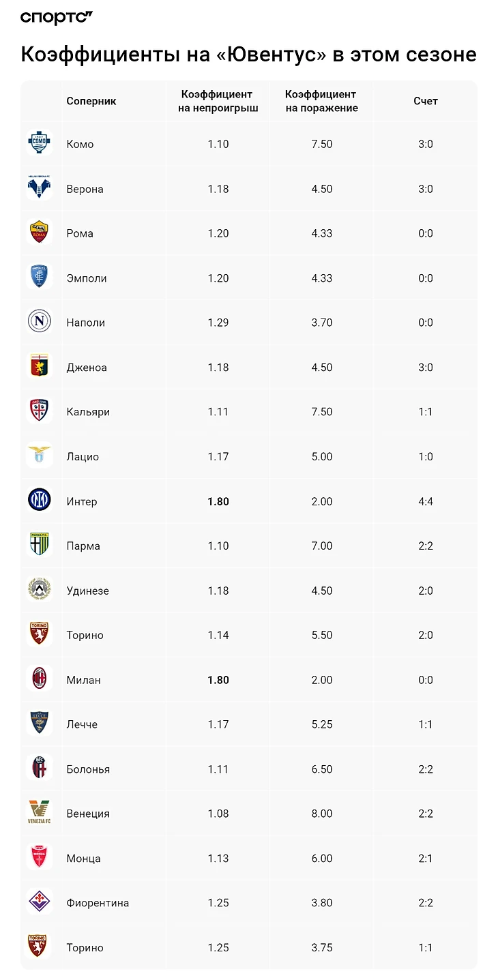
Task: Click the Verona club crest icon
Action: (x=40, y=188)
